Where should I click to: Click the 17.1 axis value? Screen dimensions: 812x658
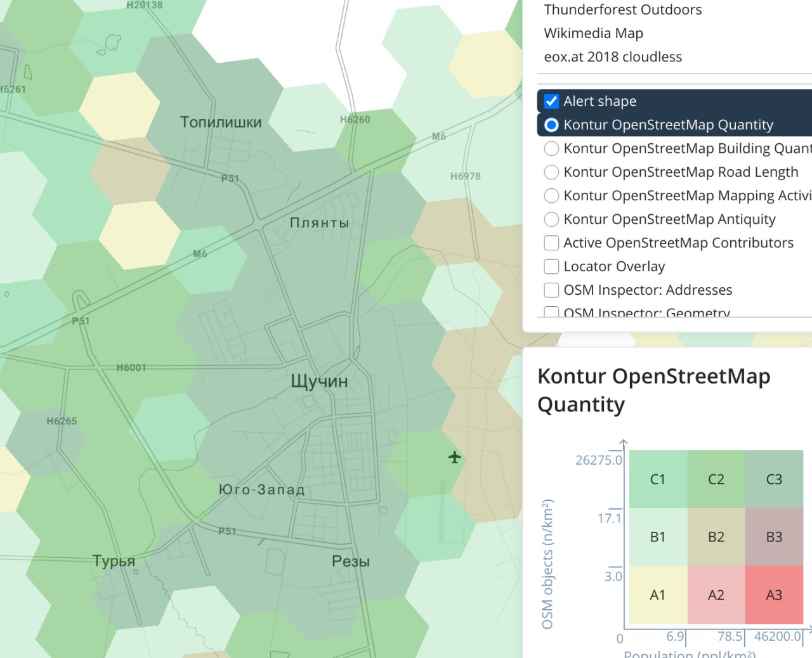click(610, 518)
